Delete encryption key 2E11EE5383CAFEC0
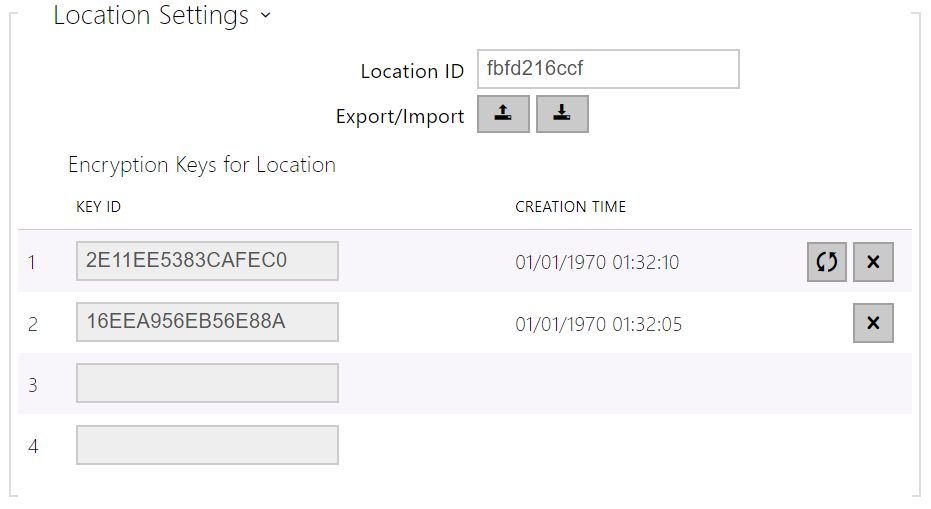 coord(873,262)
